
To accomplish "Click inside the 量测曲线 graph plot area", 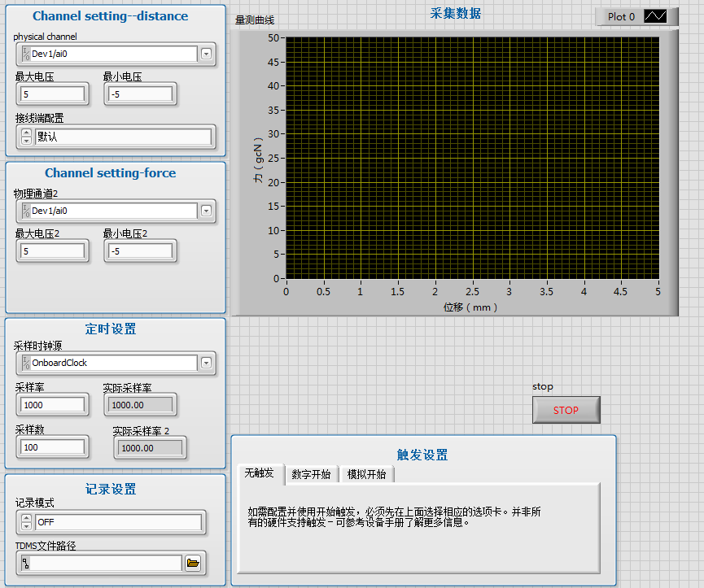I will pos(472,158).
